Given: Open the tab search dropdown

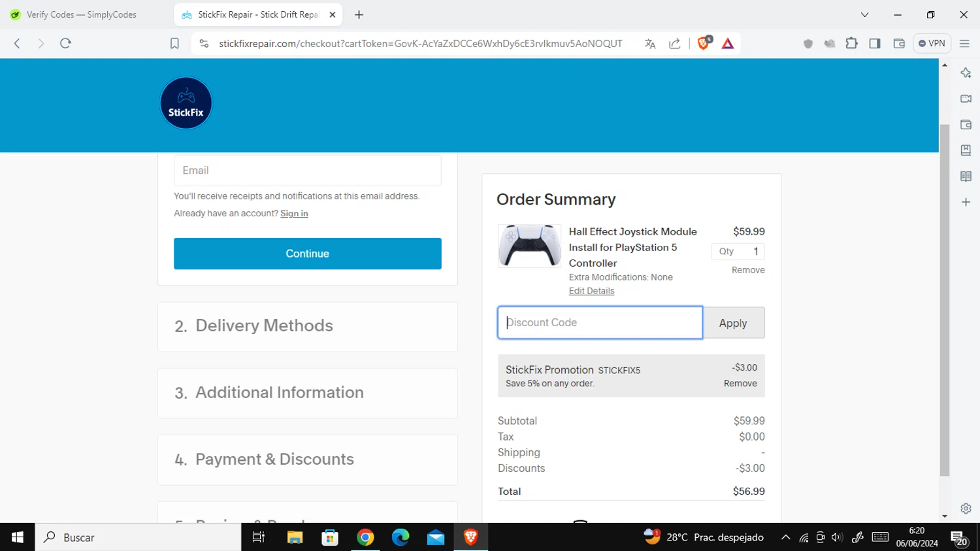Looking at the screenshot, I should click(x=864, y=14).
